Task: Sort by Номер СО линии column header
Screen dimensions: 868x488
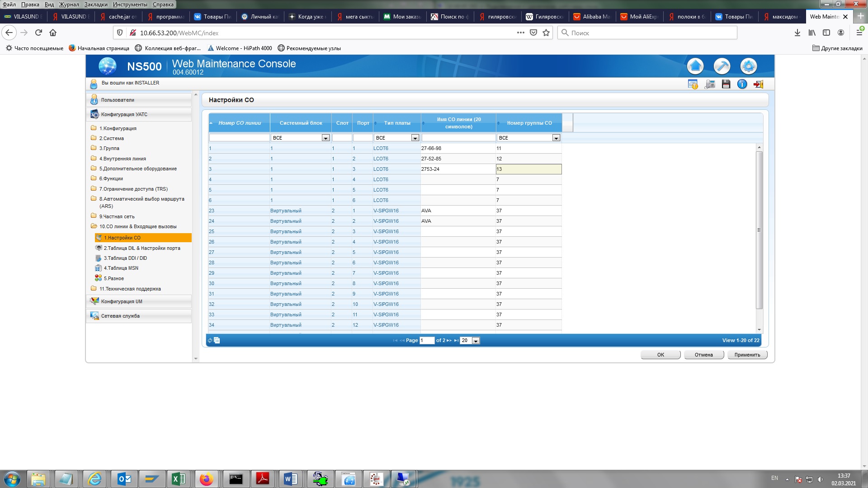Action: click(240, 123)
